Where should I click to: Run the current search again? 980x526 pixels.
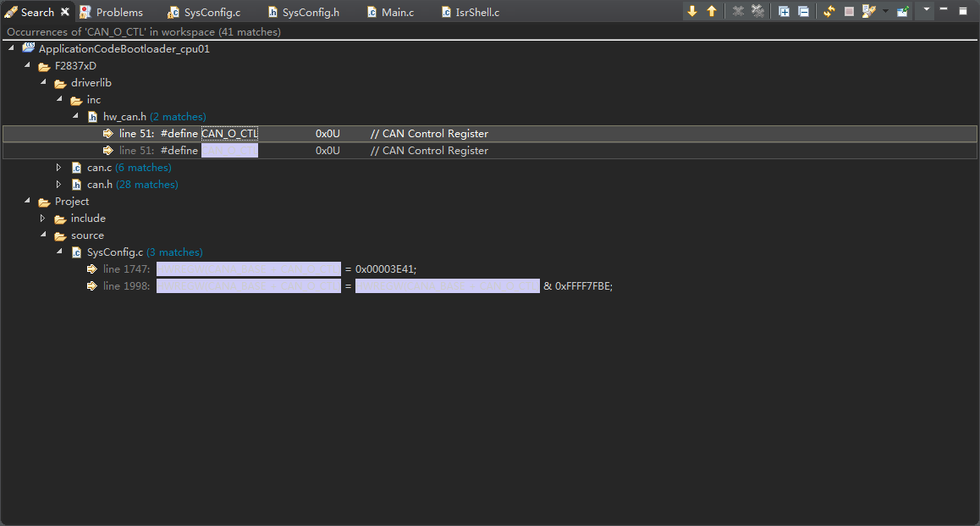click(829, 11)
